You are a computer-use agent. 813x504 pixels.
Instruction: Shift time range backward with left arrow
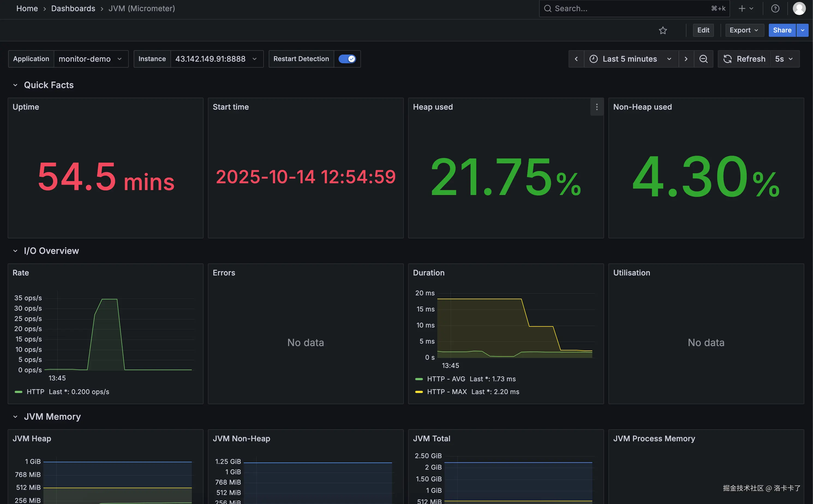(576, 59)
